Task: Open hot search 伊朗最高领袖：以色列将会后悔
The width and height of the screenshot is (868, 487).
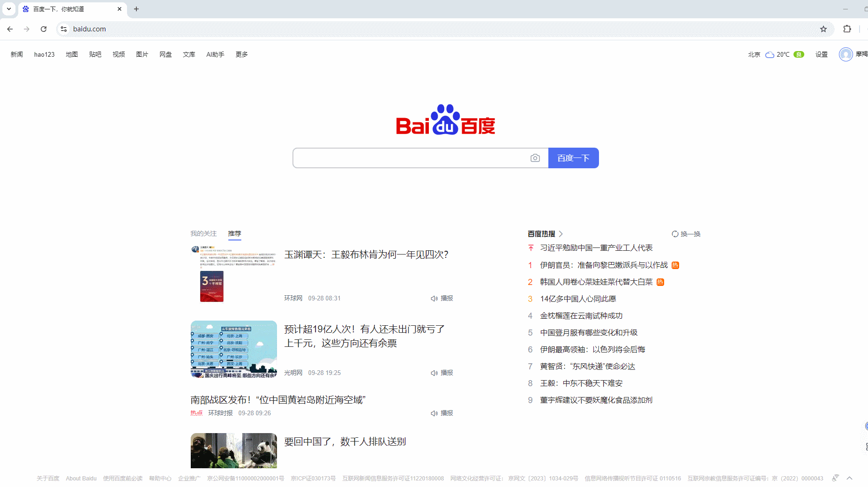Action: point(592,350)
